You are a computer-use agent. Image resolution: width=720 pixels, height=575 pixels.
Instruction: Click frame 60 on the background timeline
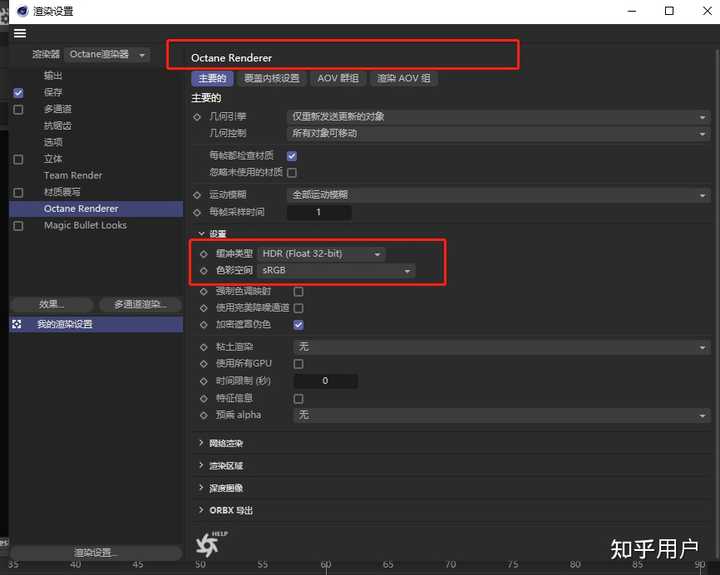pos(326,565)
